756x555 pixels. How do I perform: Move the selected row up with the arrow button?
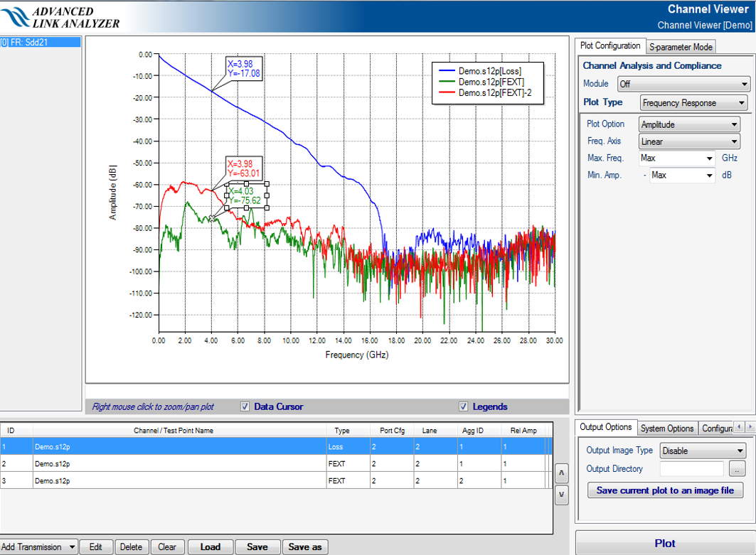click(x=561, y=473)
